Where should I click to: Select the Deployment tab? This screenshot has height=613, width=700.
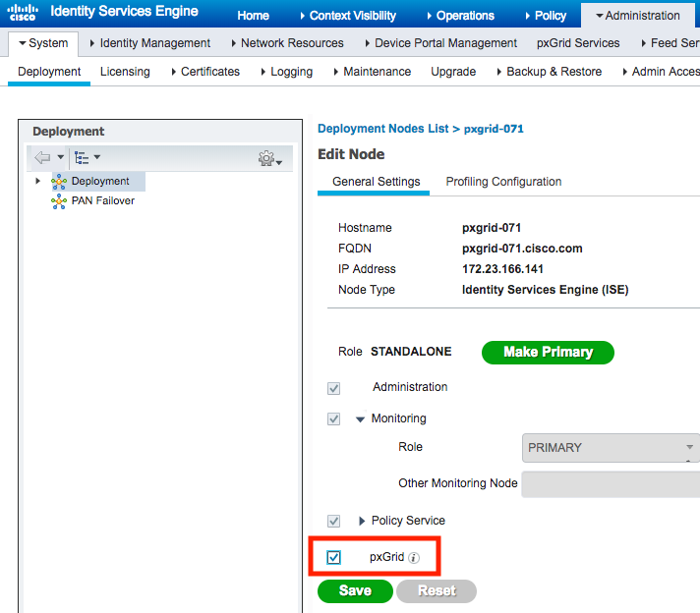tap(49, 72)
